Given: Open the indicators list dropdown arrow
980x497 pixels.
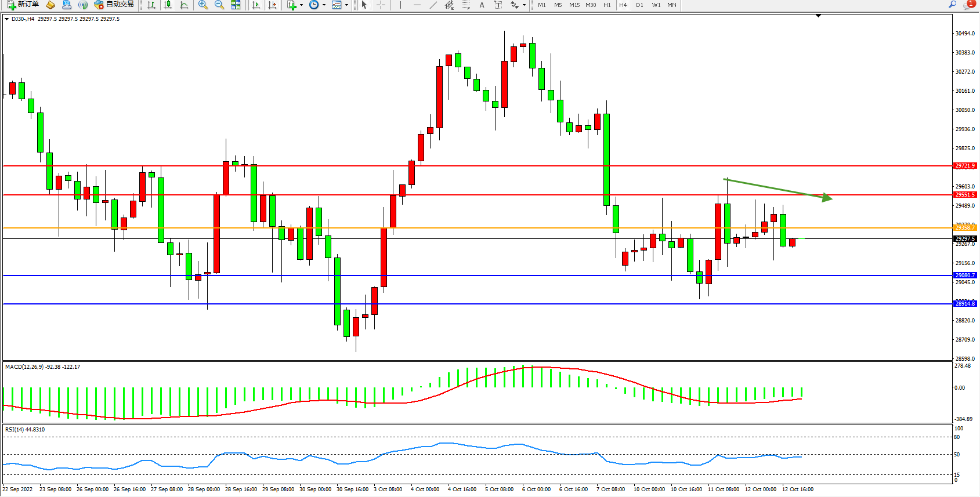Looking at the screenshot, I should 301,5.
